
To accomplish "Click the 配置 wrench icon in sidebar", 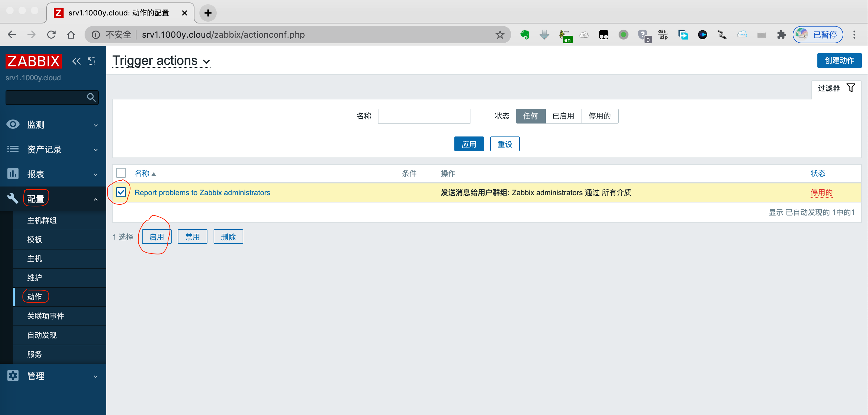I will (x=12, y=199).
